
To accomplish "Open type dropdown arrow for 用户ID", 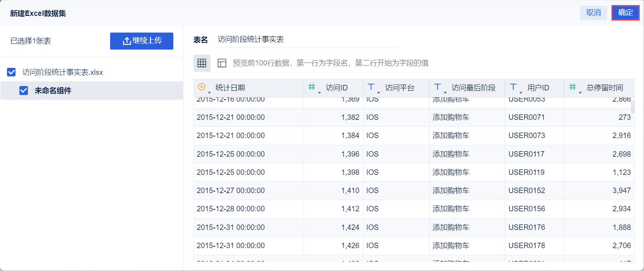I will tap(521, 93).
